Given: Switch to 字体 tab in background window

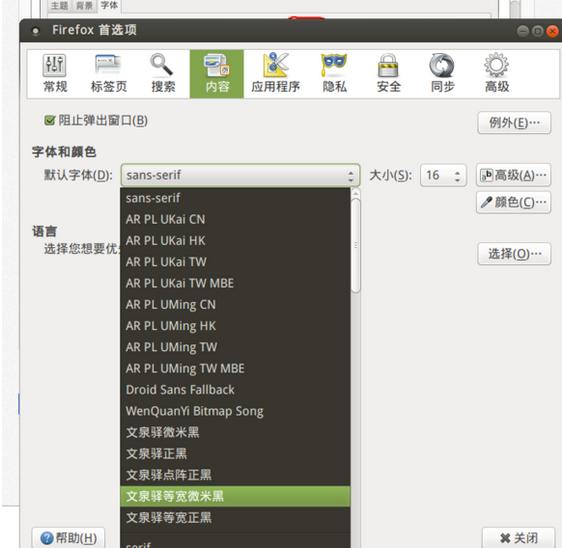Looking at the screenshot, I should 109,5.
